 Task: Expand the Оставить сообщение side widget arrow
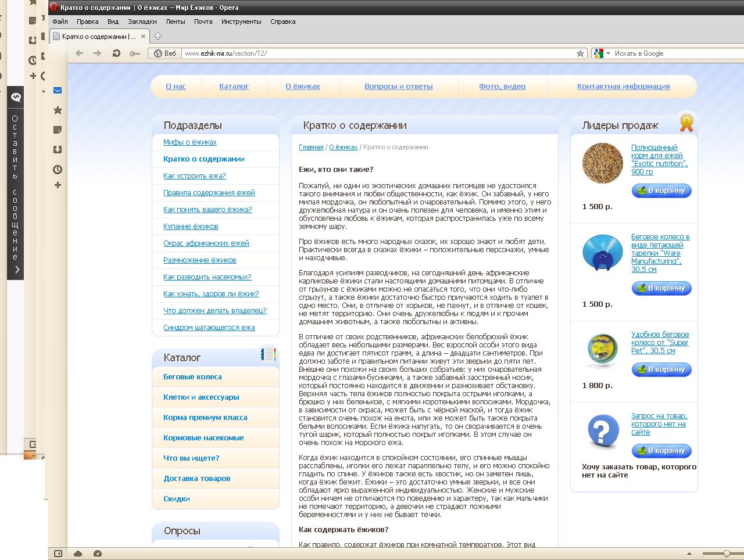(17, 270)
